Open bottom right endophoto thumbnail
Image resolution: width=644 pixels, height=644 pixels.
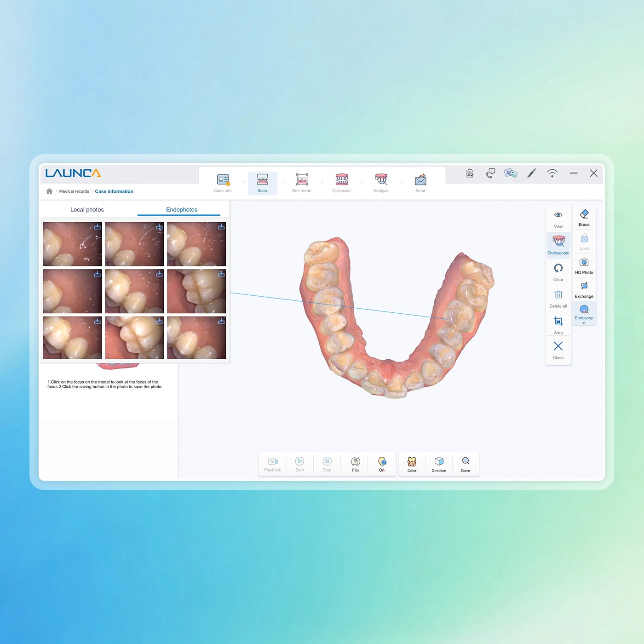coord(196,338)
